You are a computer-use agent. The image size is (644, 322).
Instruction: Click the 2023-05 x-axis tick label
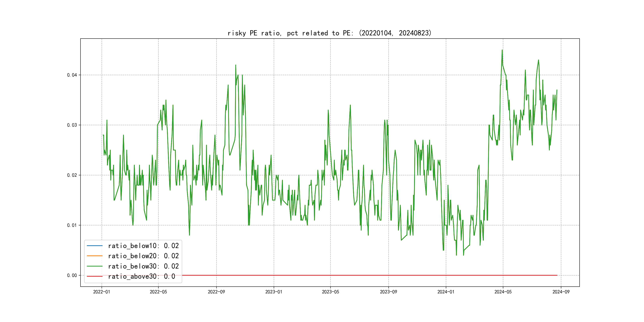[x=330, y=292]
